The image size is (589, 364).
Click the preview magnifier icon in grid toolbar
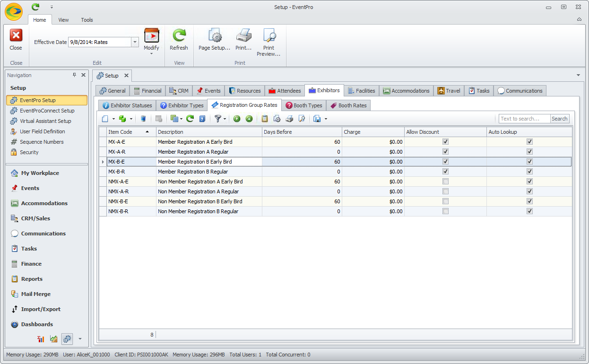point(302,119)
